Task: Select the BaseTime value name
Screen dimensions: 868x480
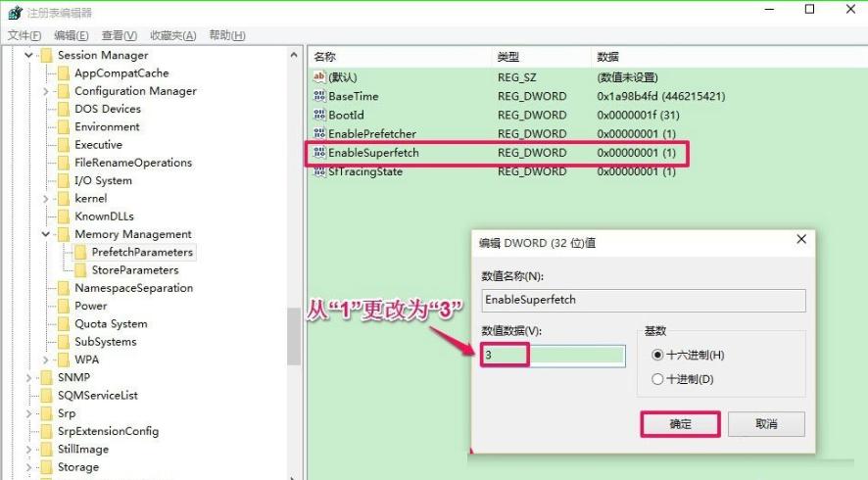Action: point(354,96)
